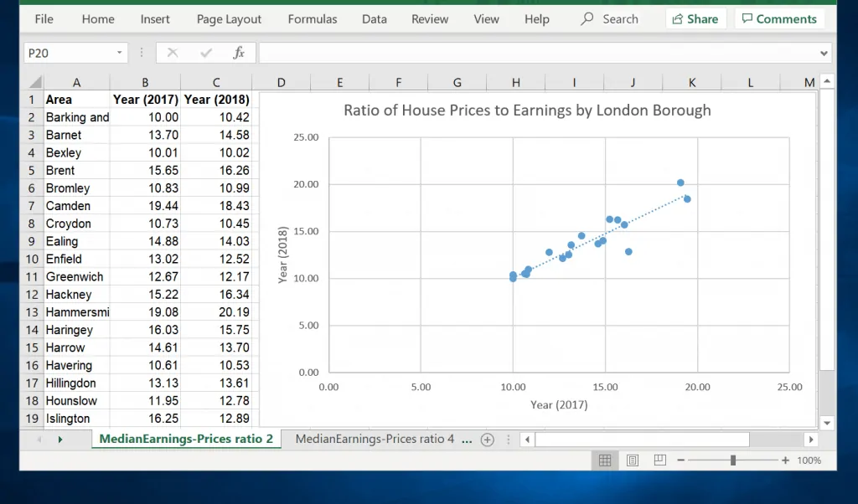Open the Formulas ribbon tab
Screen dimensions: 858x504
312,18
